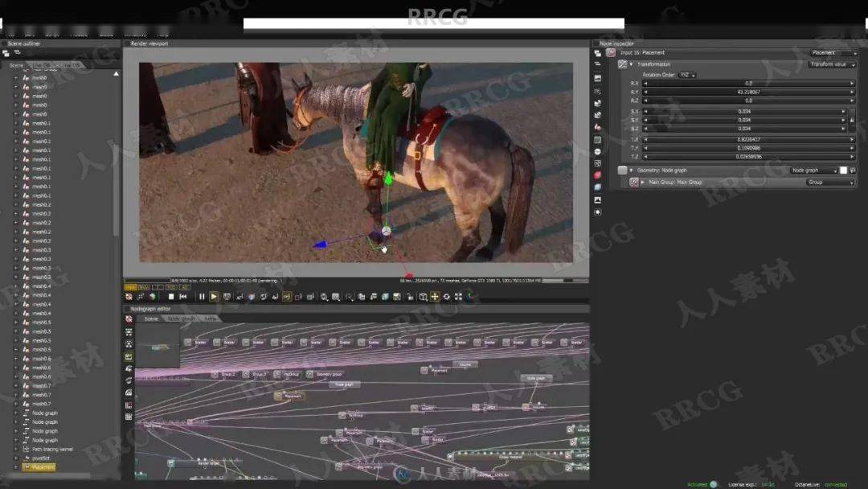Image resolution: width=868 pixels, height=489 pixels.
Task: Click the T.X translation slider
Action: click(x=748, y=140)
